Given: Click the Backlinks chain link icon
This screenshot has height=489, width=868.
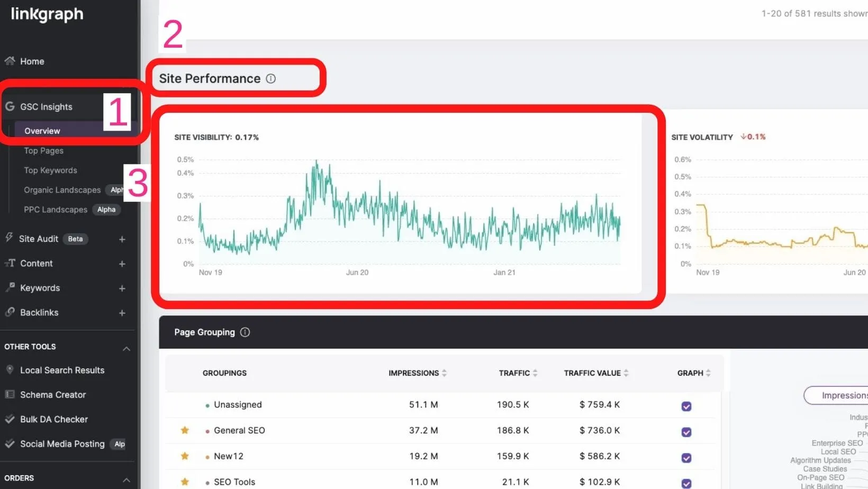Looking at the screenshot, I should pyautogui.click(x=9, y=312).
